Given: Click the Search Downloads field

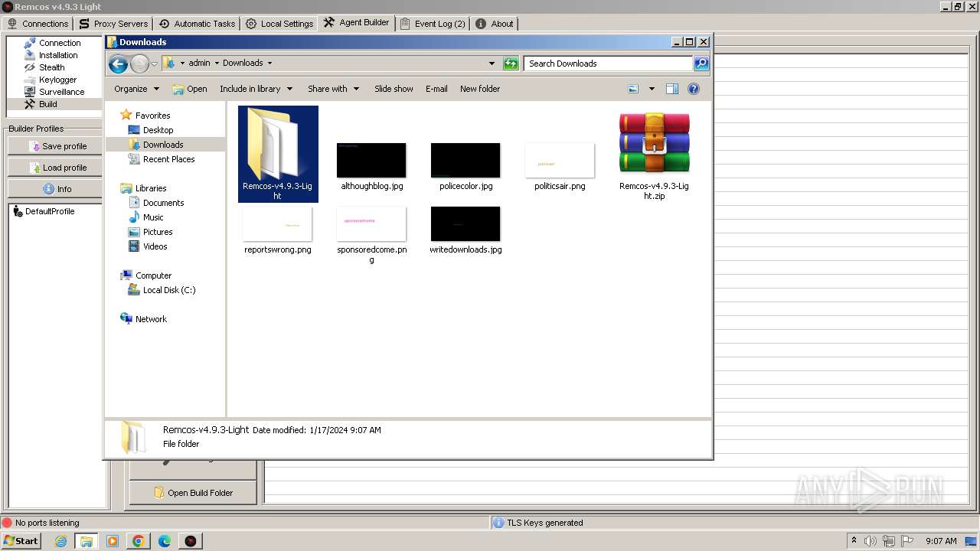Looking at the screenshot, I should point(609,64).
